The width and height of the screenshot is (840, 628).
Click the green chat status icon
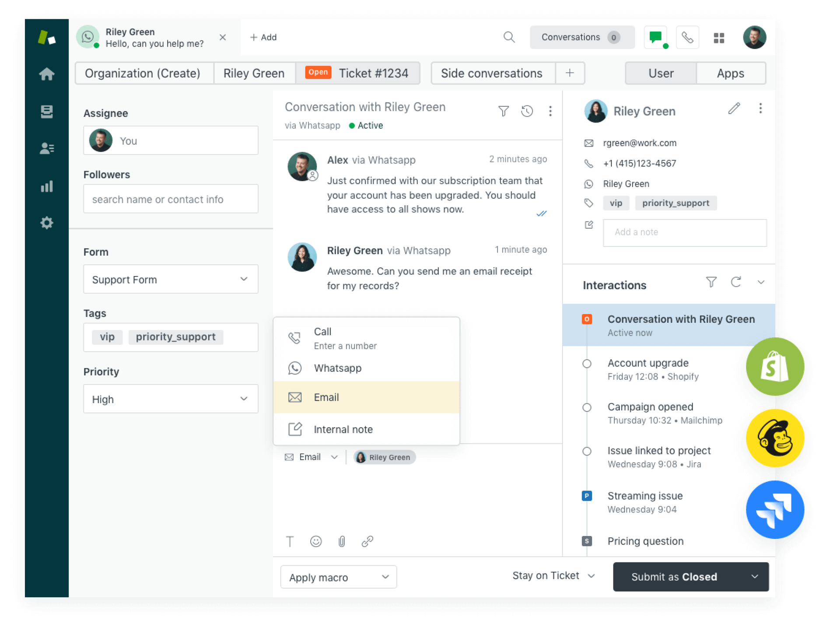[x=655, y=38]
